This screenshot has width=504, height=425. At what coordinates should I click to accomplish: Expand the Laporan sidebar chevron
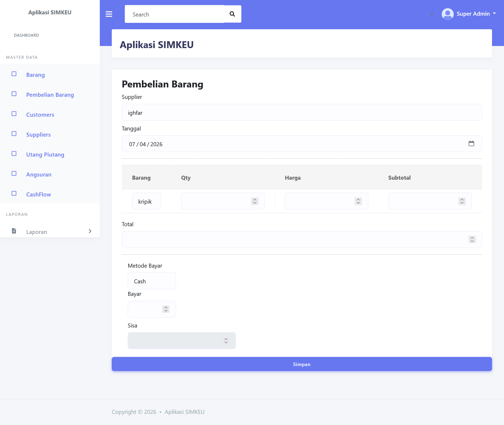[90, 231]
